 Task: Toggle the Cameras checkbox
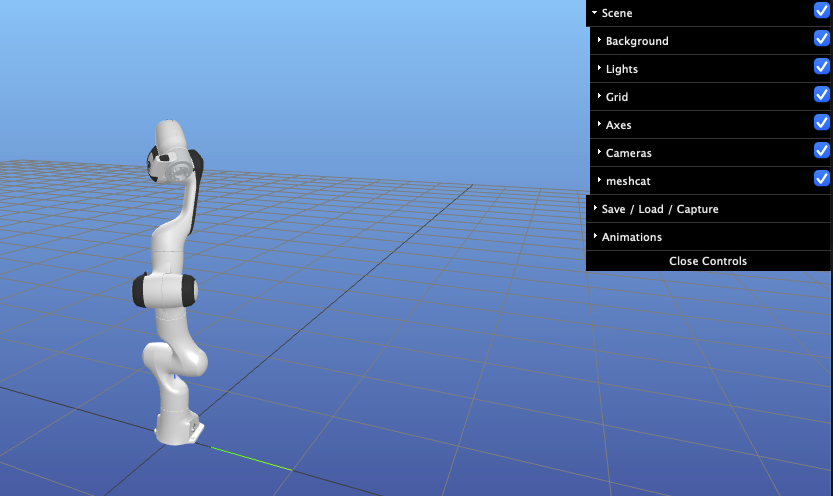(822, 151)
